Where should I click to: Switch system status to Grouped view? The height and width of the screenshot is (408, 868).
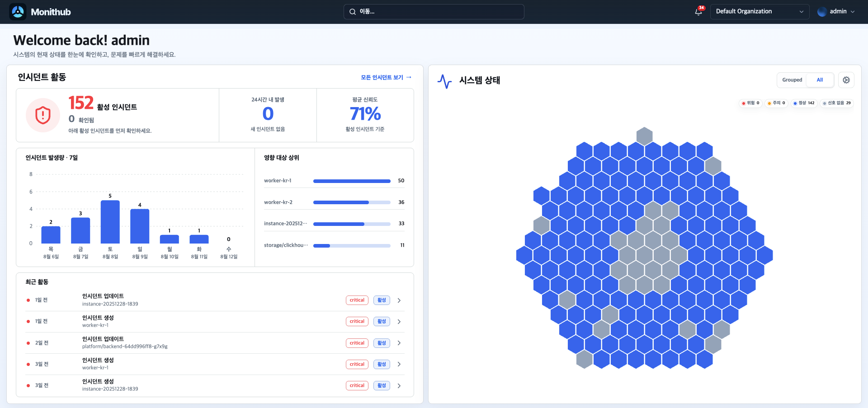[x=792, y=80]
